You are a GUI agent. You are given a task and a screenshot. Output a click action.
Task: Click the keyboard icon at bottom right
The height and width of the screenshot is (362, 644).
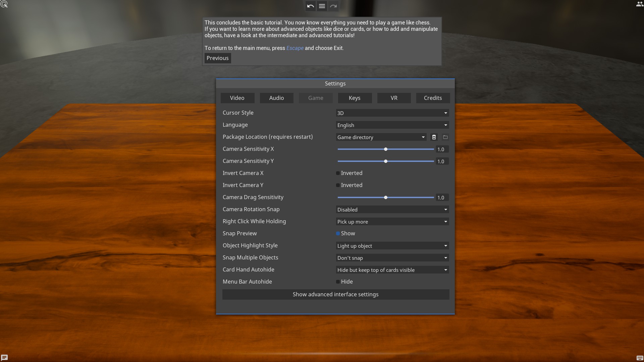[x=640, y=358]
